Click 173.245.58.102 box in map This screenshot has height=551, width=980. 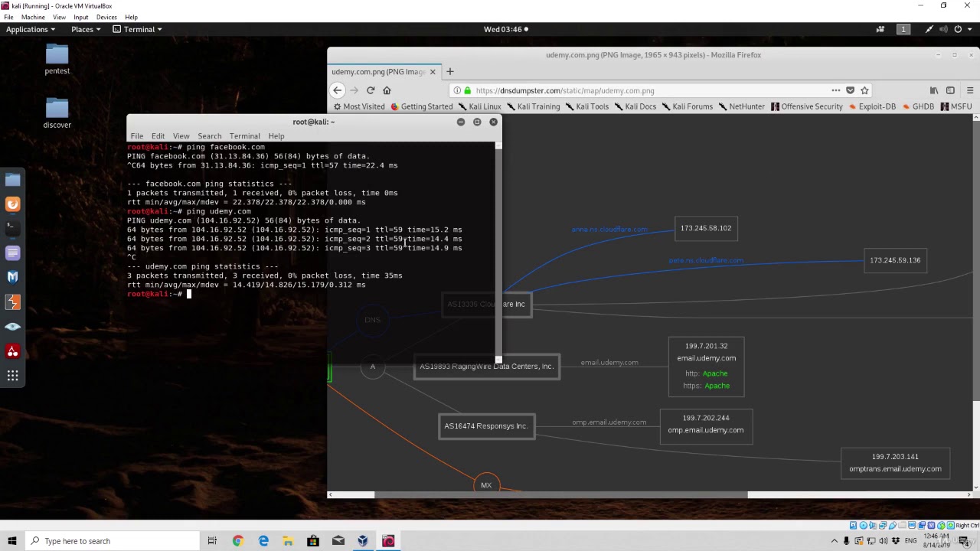[706, 228]
